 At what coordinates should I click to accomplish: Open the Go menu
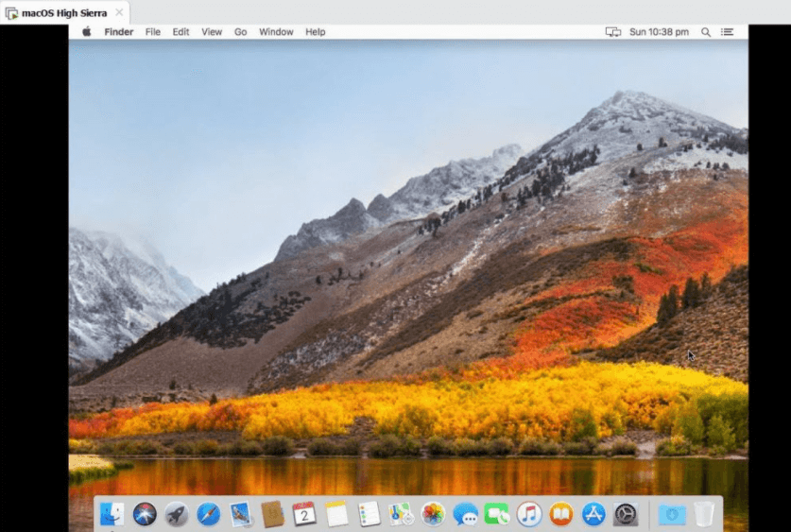point(240,32)
